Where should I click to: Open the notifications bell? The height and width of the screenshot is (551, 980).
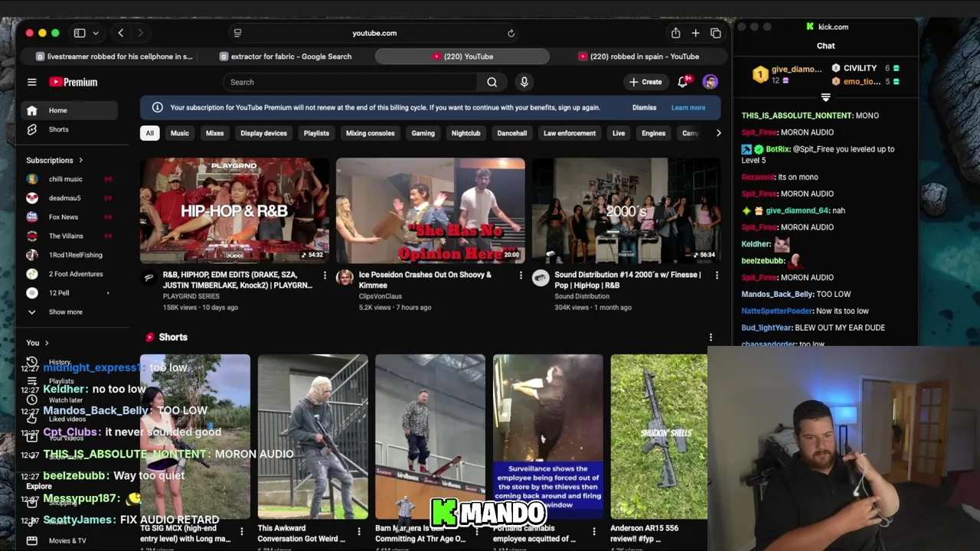tap(683, 82)
